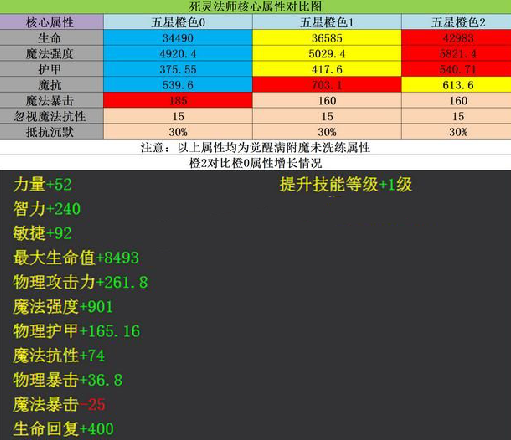Click the 15 cell under 五星橙色2

point(456,116)
